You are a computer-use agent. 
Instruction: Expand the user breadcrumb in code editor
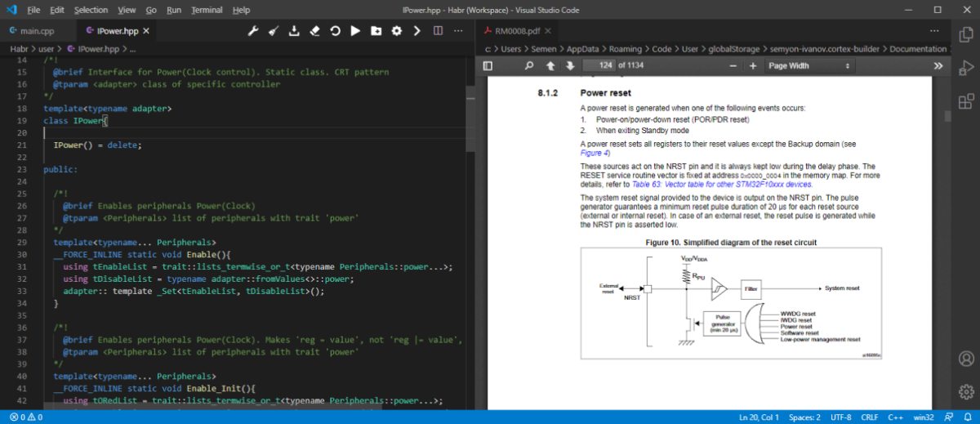[46, 49]
